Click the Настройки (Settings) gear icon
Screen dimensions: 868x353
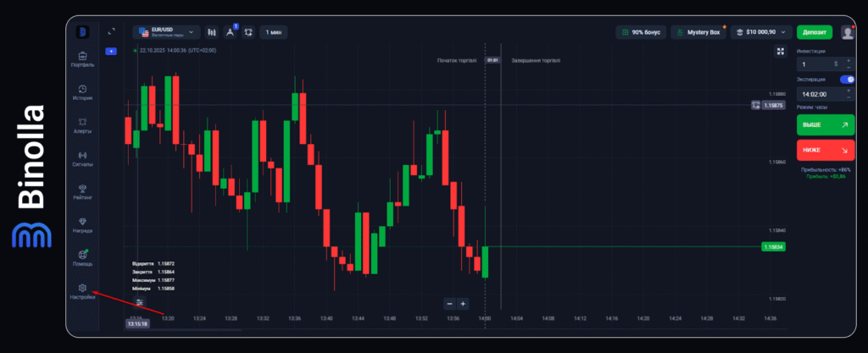click(x=82, y=289)
